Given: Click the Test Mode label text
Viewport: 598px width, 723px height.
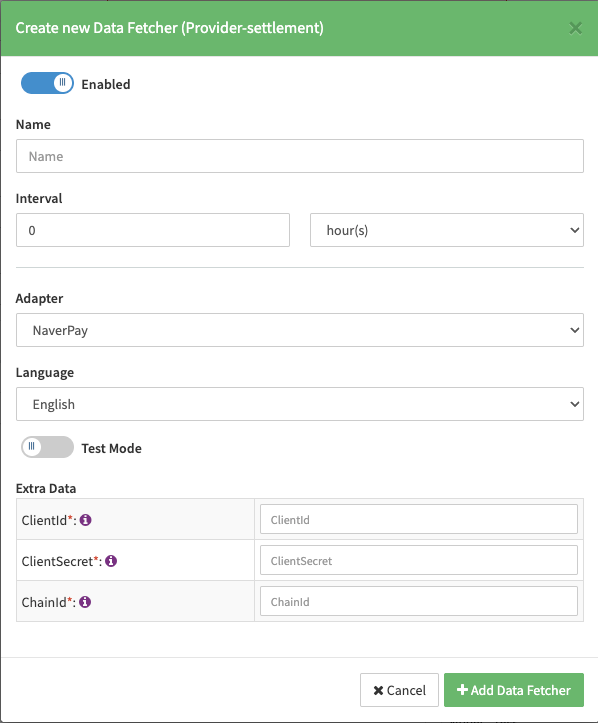Looking at the screenshot, I should (111, 448).
